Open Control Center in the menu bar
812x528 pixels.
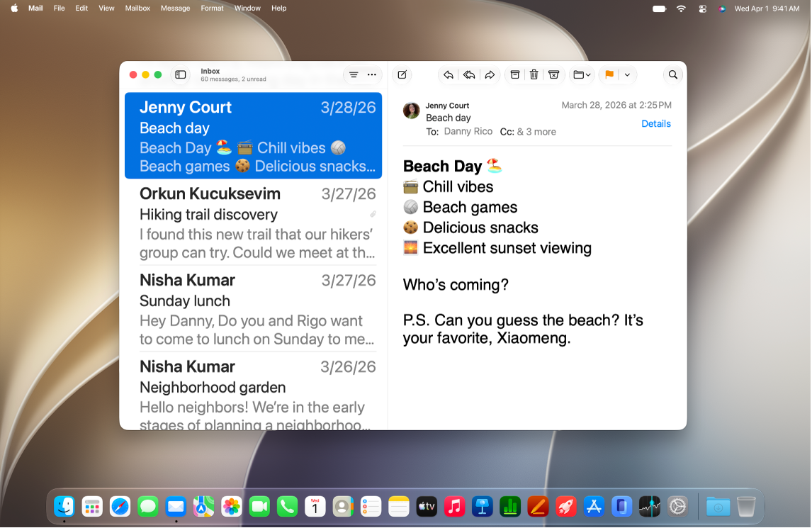point(702,9)
